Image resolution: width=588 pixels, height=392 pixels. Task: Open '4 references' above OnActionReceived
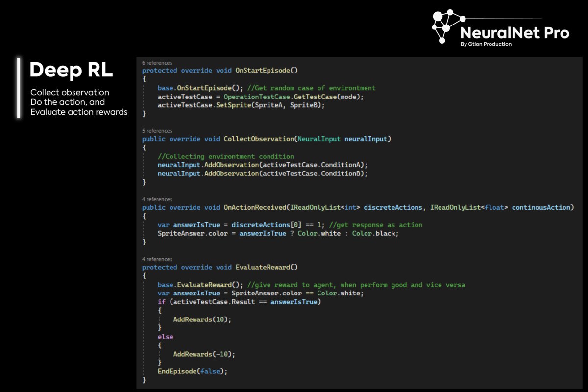coord(157,199)
